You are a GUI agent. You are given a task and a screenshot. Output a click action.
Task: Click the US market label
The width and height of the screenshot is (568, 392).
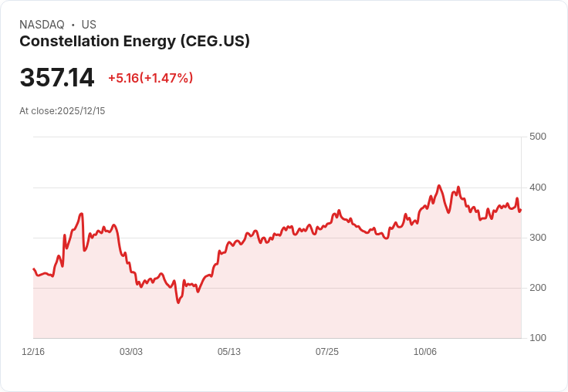click(x=89, y=25)
